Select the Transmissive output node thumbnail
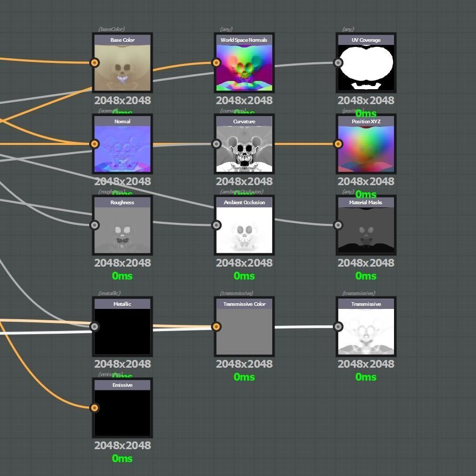The width and height of the screenshot is (476, 476). tap(366, 332)
